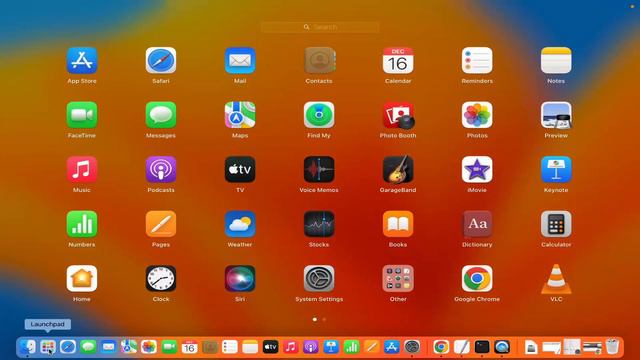640x360 pixels.
Task: Open Apple TV in the Dock
Action: (270, 347)
